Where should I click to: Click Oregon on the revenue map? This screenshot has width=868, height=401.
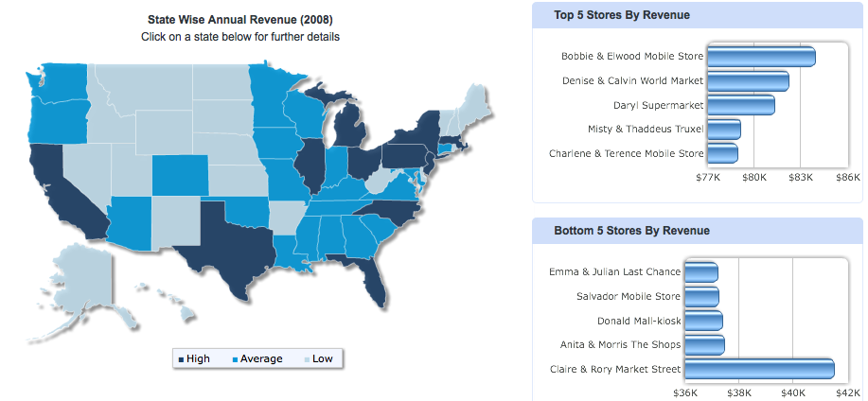point(58,122)
